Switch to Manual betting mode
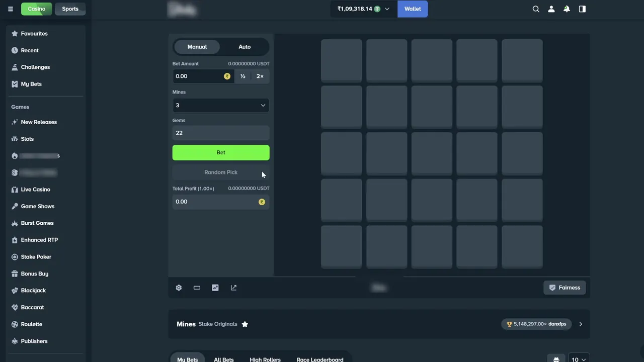This screenshot has height=362, width=644. pos(197,47)
